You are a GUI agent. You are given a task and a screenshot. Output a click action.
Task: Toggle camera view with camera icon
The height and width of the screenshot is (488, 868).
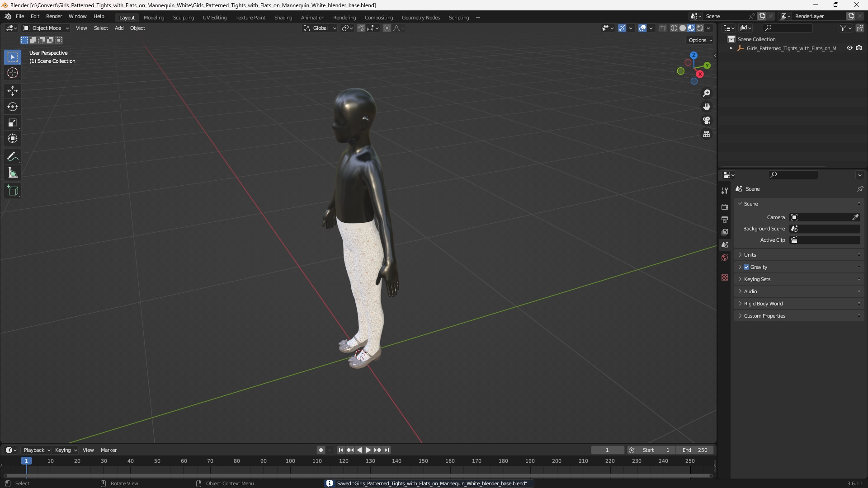707,120
